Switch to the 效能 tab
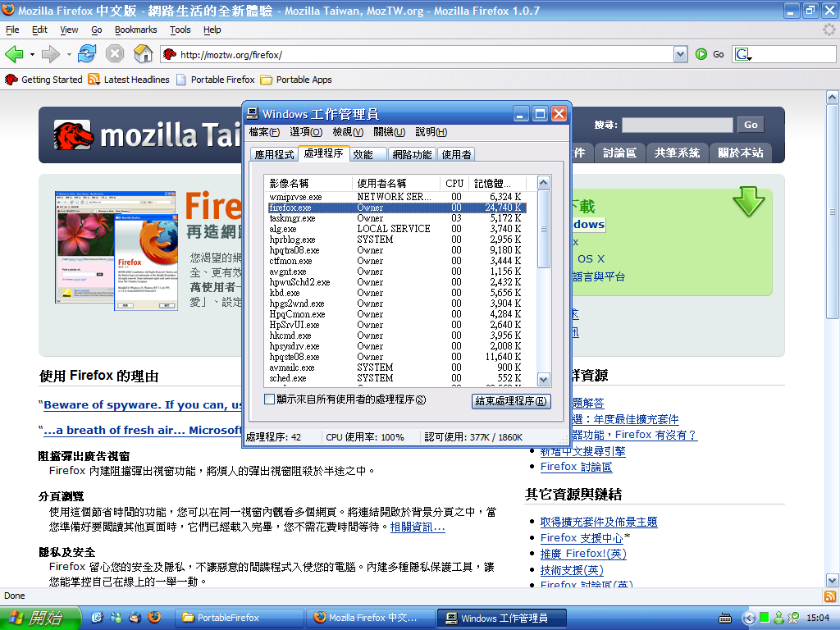The image size is (840, 630). coord(367,154)
